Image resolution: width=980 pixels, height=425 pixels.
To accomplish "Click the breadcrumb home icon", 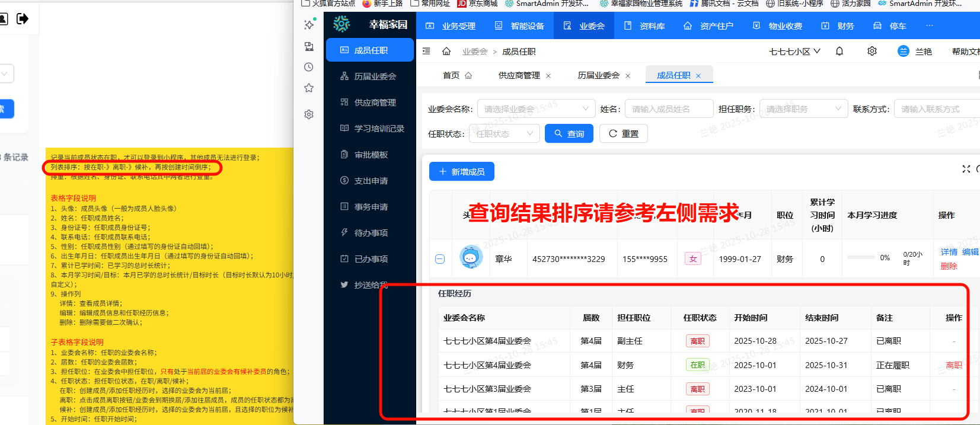I will (x=446, y=52).
